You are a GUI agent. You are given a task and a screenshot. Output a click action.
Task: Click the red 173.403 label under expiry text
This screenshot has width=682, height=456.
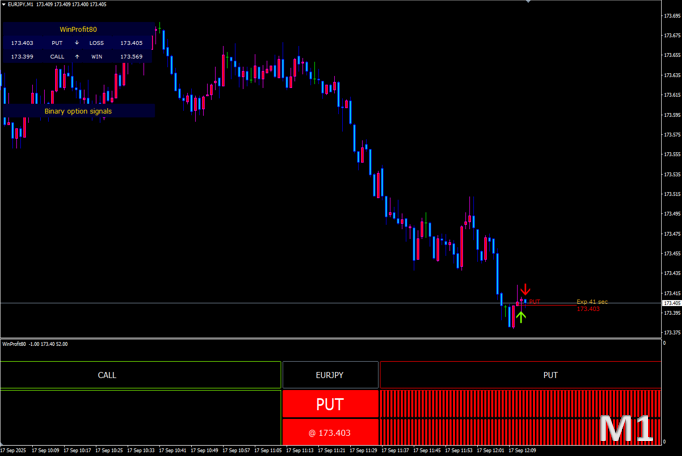(x=588, y=308)
